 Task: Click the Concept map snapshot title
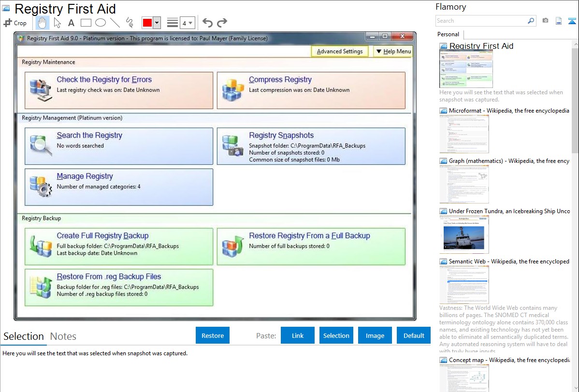click(509, 360)
